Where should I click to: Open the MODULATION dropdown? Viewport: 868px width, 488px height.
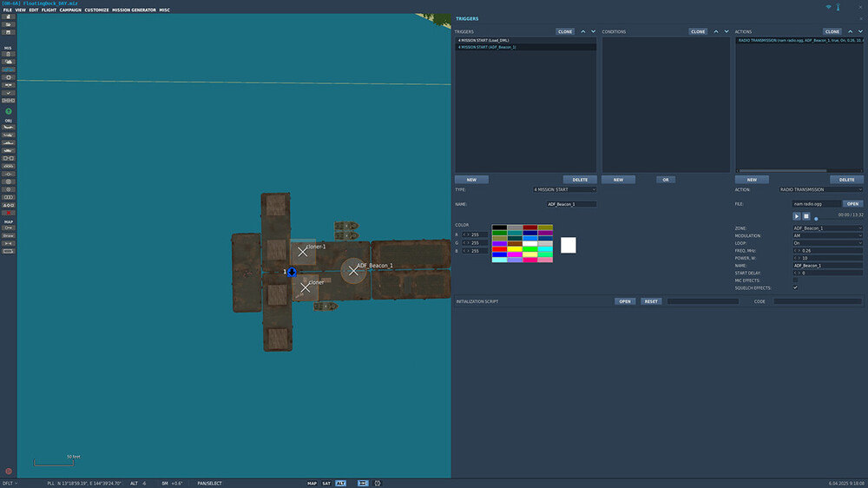coord(827,235)
